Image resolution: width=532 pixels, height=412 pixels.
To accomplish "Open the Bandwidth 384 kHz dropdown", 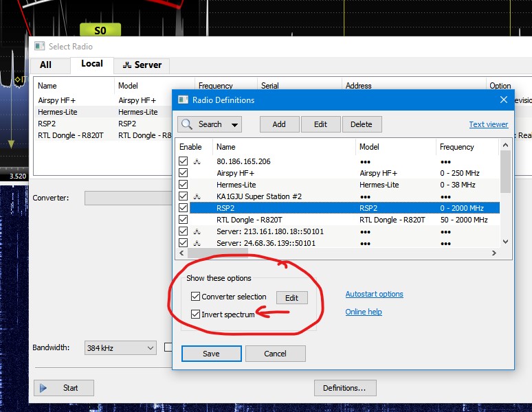I will [x=121, y=348].
